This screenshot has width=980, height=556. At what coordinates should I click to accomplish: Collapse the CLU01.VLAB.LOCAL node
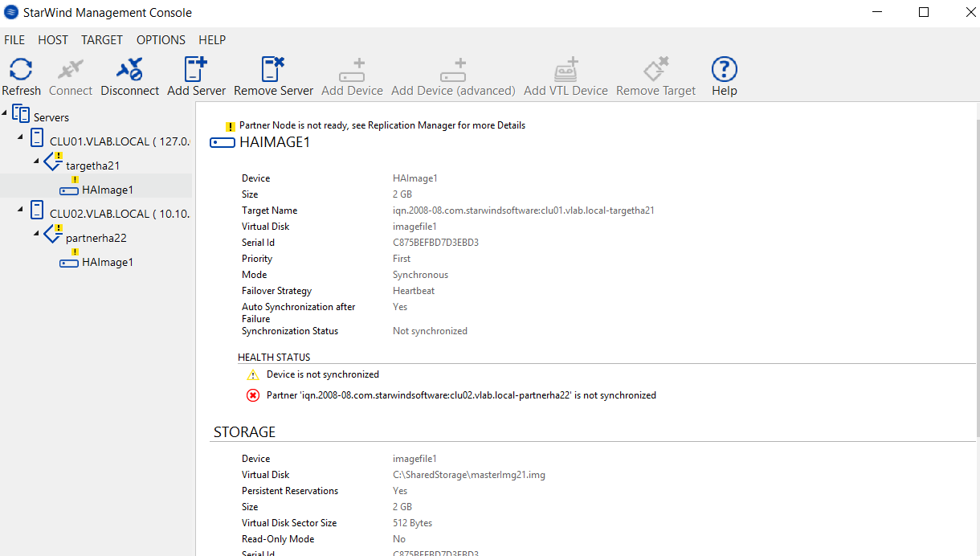21,137
